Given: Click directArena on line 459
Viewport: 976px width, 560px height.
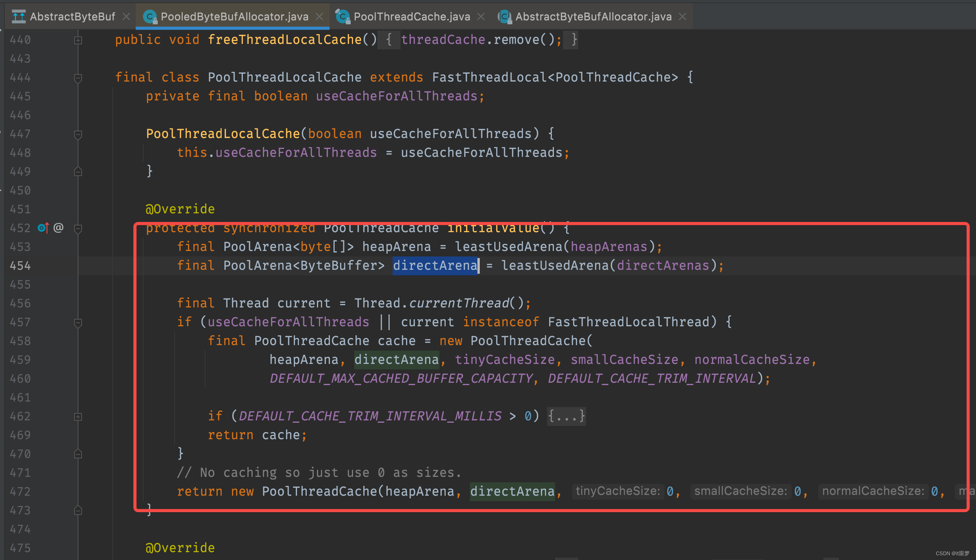Looking at the screenshot, I should click(x=397, y=360).
